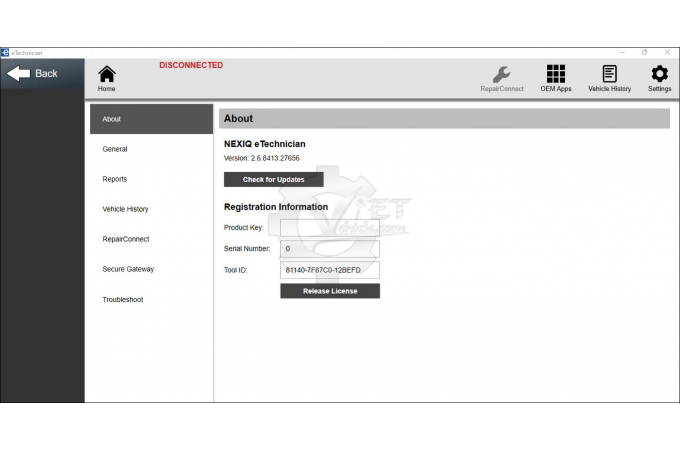Screen dimensions: 680x450
Task: Select the Secure Gateway tab
Action: tap(151, 269)
